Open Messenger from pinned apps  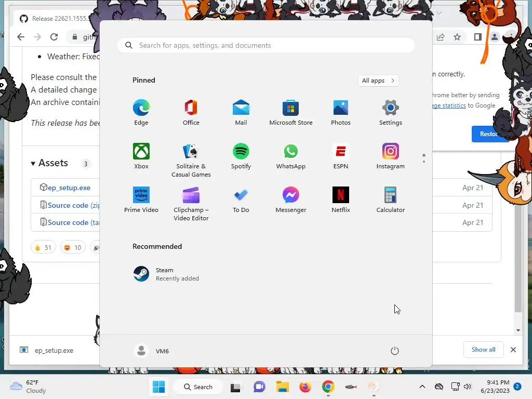(291, 200)
